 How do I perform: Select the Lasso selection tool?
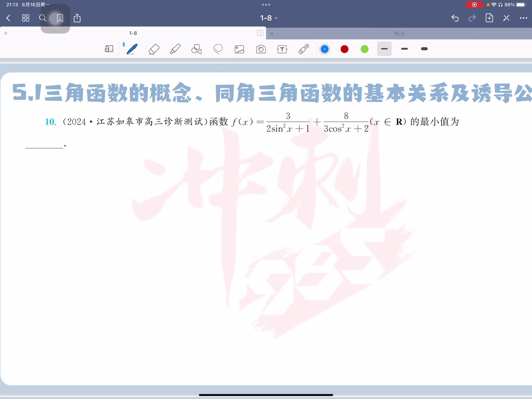[x=218, y=49]
